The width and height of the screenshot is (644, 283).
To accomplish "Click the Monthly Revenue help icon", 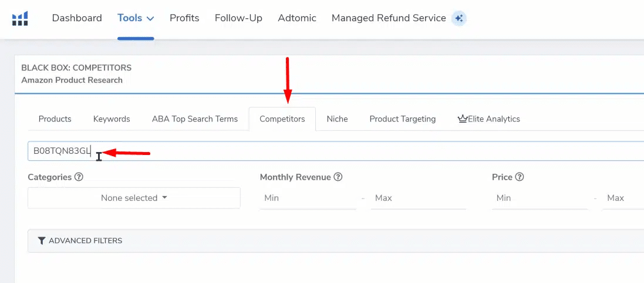I will [338, 177].
